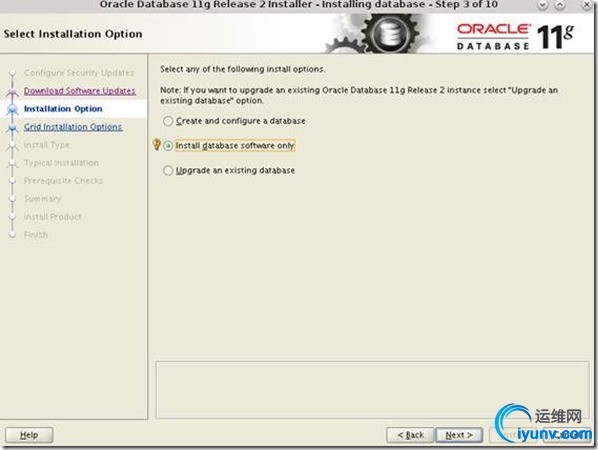This screenshot has height=450, width=598.
Task: Click the message details text area
Action: (372, 390)
